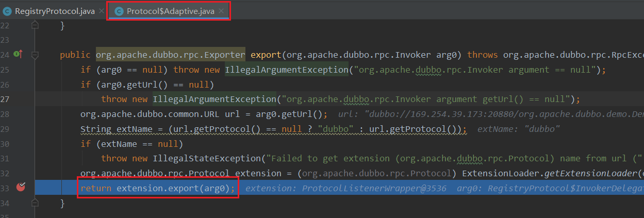Viewport: 644px width, 218px height.
Task: Click the fold end marker on line 22
Action: 35,25
